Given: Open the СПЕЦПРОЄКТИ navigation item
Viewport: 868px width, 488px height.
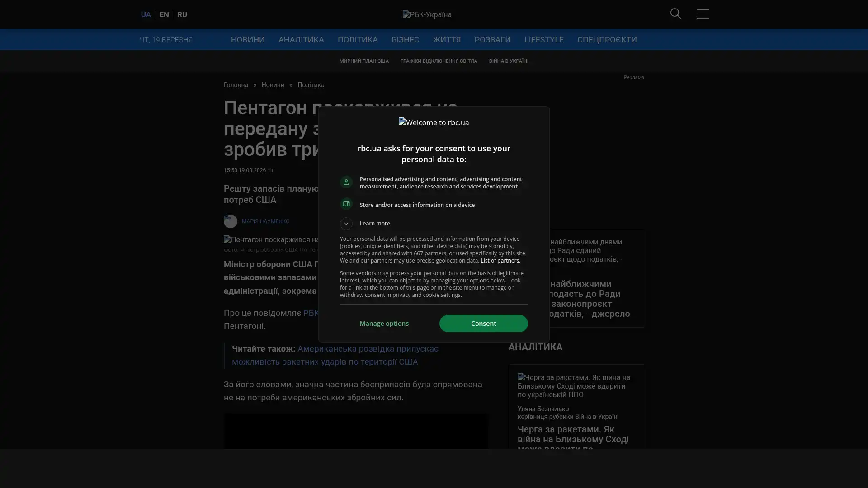Looking at the screenshot, I should pos(606,40).
